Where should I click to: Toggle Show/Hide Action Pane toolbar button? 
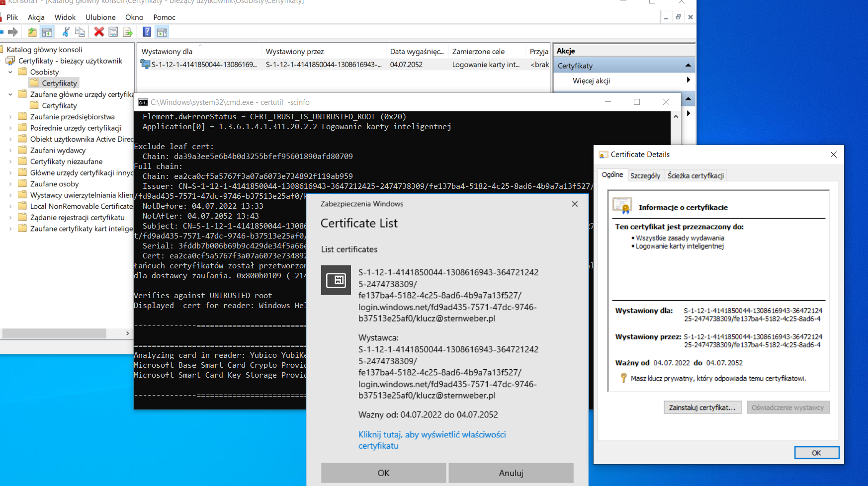(162, 32)
